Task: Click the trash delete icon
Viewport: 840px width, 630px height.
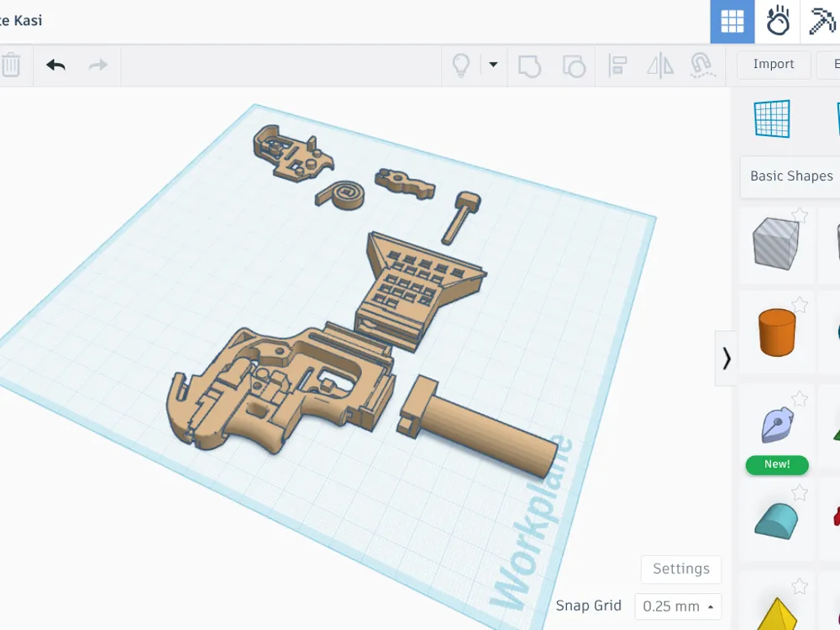Action: point(10,66)
